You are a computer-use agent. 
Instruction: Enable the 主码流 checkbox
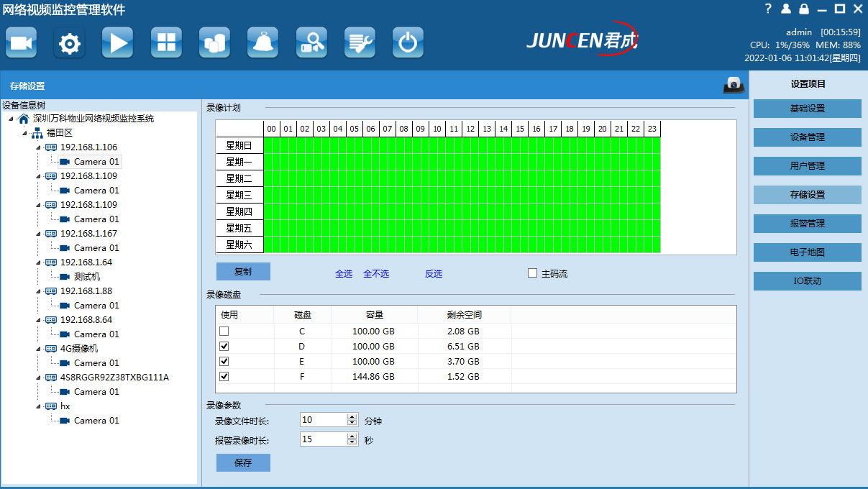point(532,273)
